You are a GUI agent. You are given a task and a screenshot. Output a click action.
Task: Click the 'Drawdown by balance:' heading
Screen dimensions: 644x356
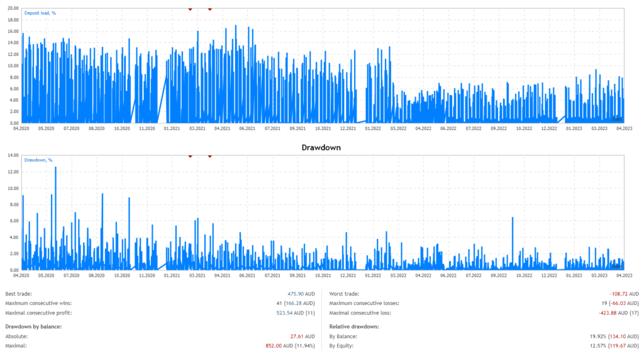(x=33, y=326)
